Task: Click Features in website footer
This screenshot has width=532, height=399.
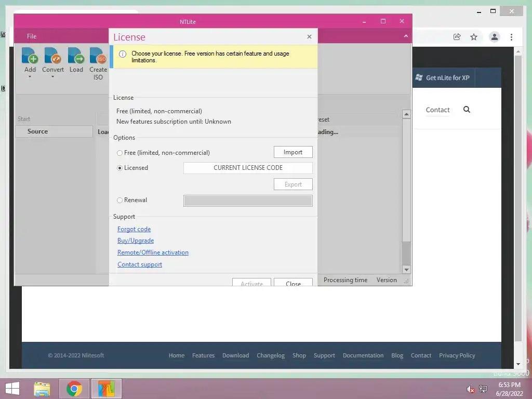Action: 203,355
